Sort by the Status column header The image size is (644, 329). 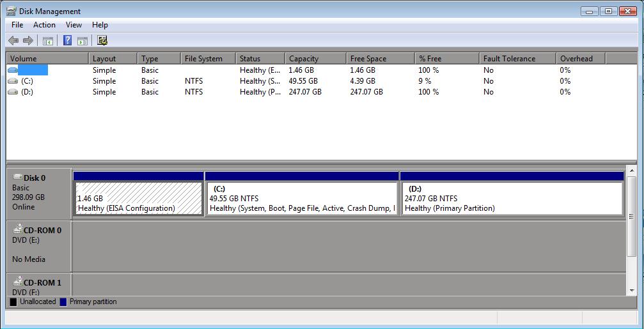[x=260, y=59]
